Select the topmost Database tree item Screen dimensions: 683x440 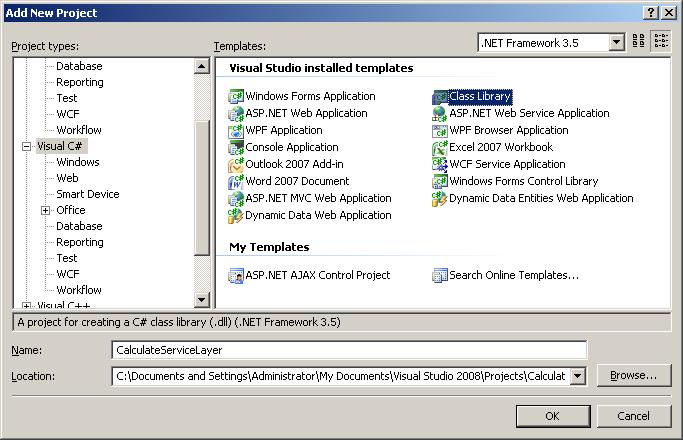(79, 66)
